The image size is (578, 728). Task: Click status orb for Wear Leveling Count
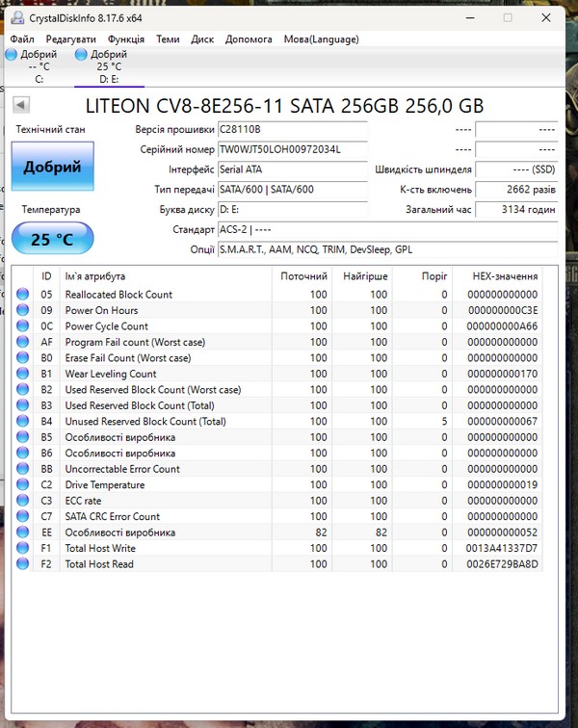(x=23, y=374)
